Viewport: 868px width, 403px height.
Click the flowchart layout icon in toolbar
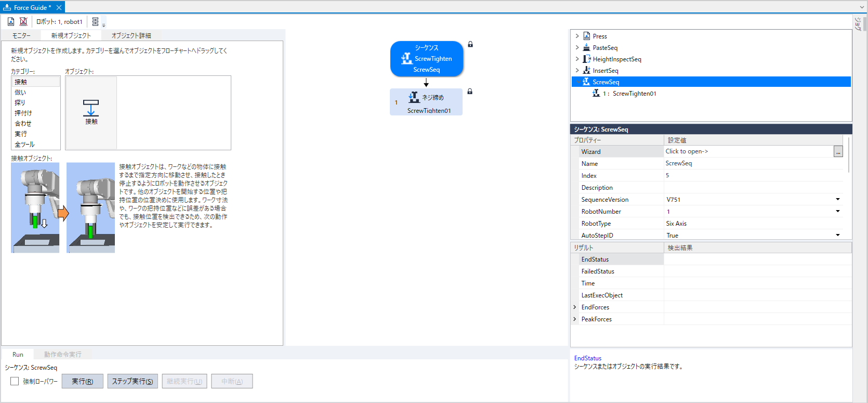pos(96,21)
